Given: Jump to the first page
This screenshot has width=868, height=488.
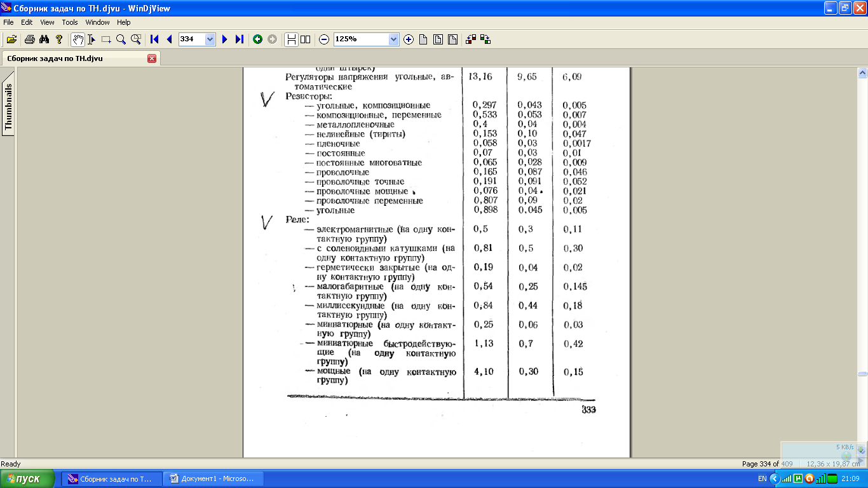Looking at the screenshot, I should tap(154, 39).
